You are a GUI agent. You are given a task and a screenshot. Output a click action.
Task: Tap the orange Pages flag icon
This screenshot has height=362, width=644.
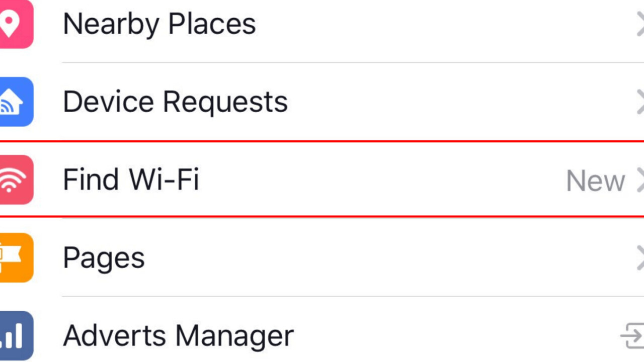(14, 257)
